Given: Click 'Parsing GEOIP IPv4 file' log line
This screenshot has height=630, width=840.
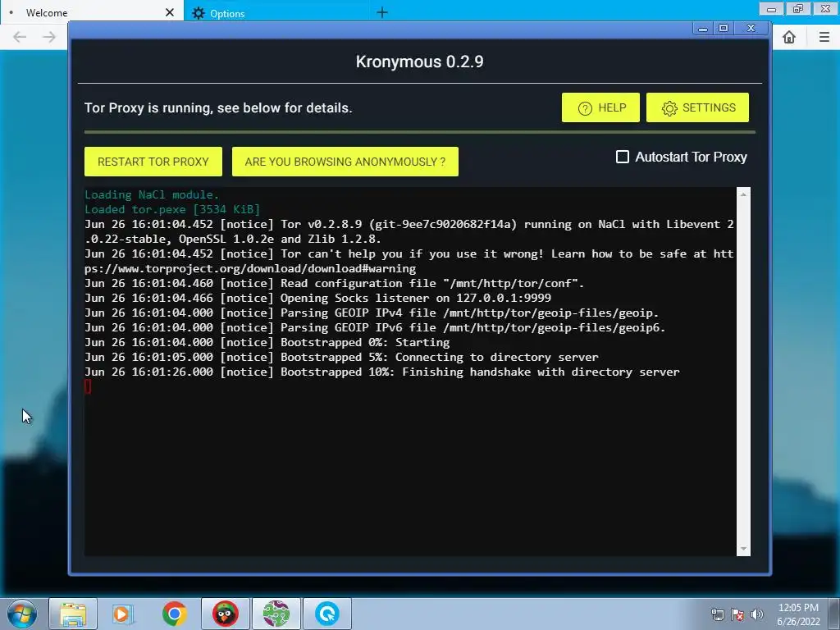Looking at the screenshot, I should pos(372,313).
